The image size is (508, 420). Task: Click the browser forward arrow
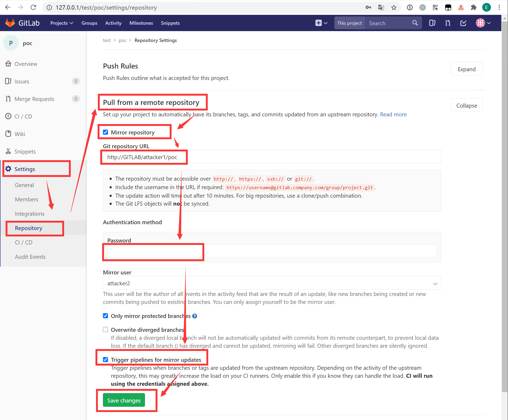pos(20,7)
